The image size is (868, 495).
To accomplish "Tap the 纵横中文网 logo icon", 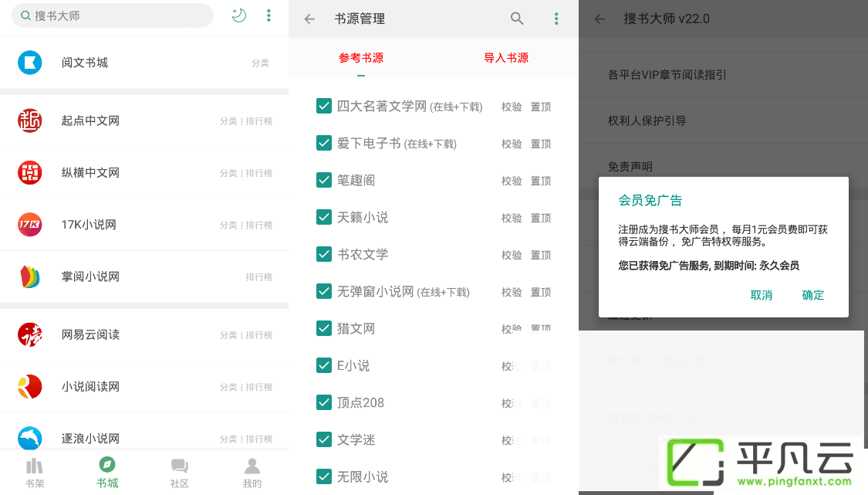I will click(x=30, y=173).
